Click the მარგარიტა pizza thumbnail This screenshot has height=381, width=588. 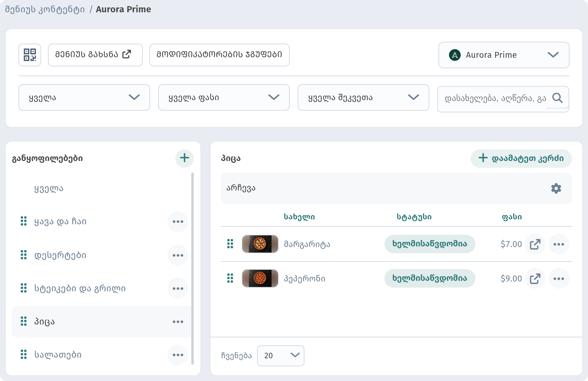pyautogui.click(x=260, y=244)
